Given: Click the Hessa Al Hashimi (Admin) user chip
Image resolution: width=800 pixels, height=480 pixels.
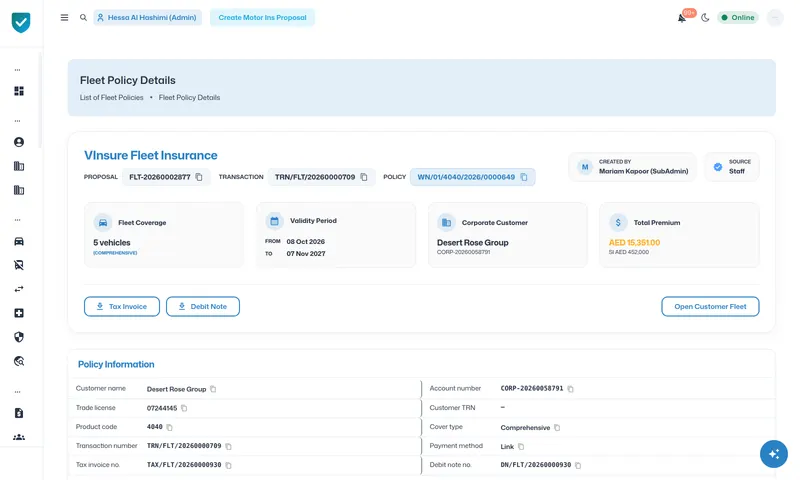Looking at the screenshot, I should pyautogui.click(x=147, y=17).
